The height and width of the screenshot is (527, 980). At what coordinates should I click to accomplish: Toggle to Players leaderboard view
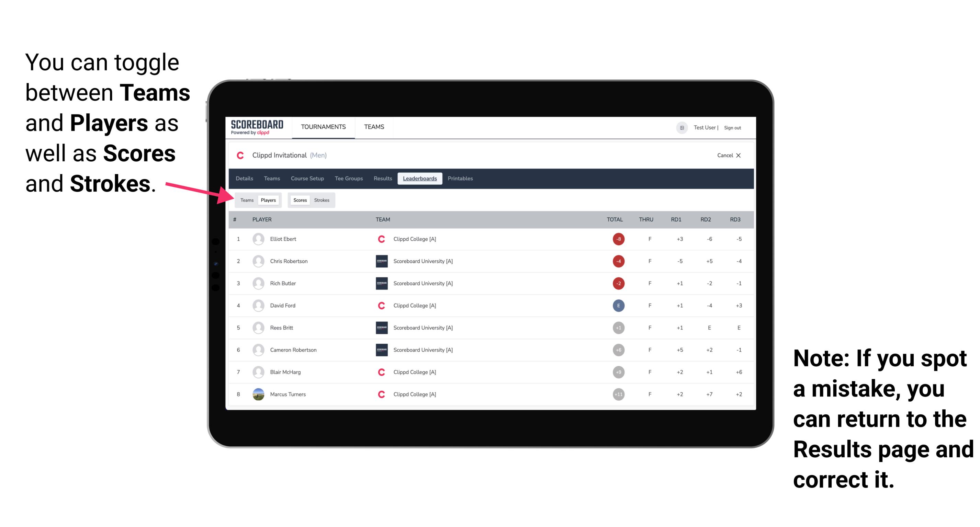tap(269, 199)
